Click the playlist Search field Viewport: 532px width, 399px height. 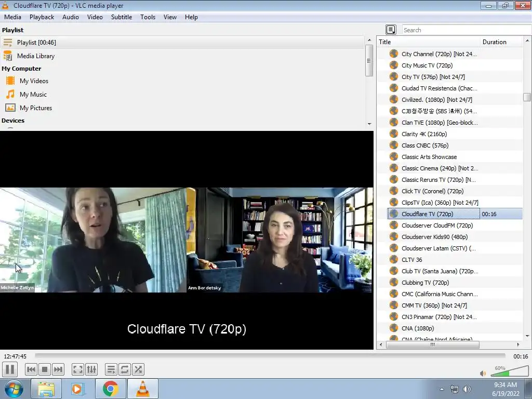(467, 30)
